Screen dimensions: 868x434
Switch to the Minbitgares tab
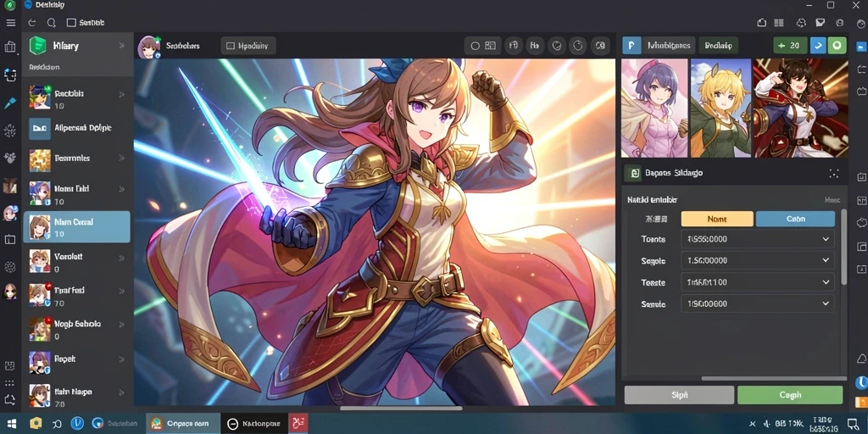coord(669,46)
